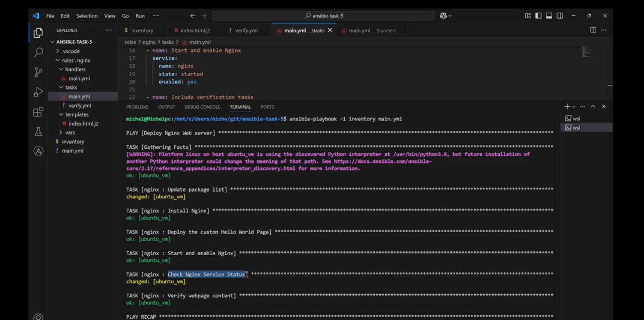Open the Testing flask icon view
The height and width of the screenshot is (320, 644).
pyautogui.click(x=38, y=132)
